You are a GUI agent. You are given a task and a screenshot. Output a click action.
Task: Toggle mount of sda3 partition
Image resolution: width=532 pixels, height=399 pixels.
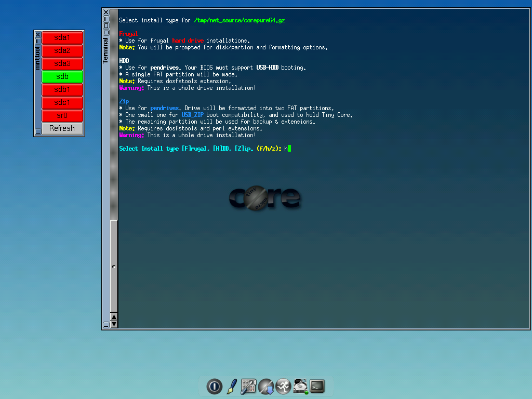62,64
